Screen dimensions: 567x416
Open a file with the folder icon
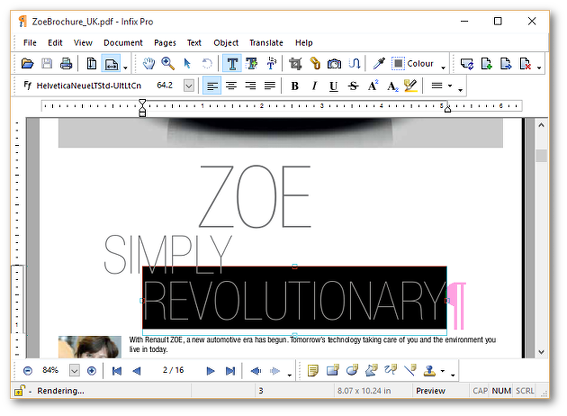coord(27,64)
